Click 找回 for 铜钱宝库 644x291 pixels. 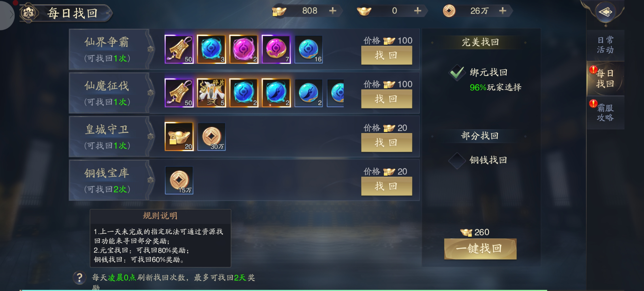[386, 186]
